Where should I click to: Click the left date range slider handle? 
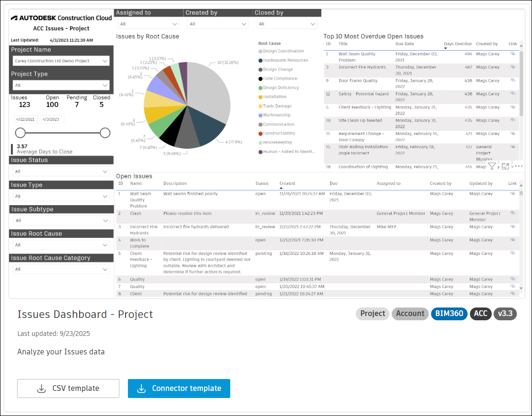coord(20,133)
